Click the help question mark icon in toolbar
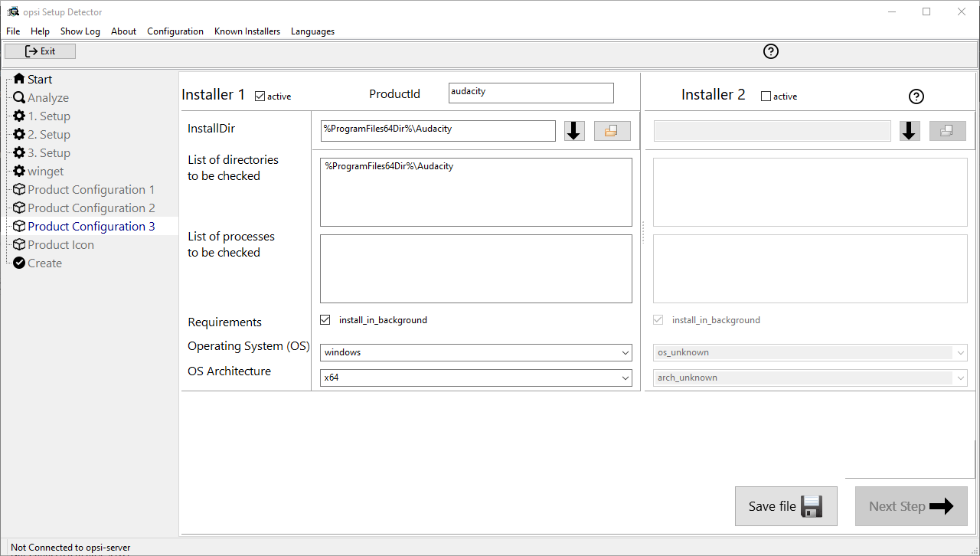Image resolution: width=980 pixels, height=556 pixels. 771,51
